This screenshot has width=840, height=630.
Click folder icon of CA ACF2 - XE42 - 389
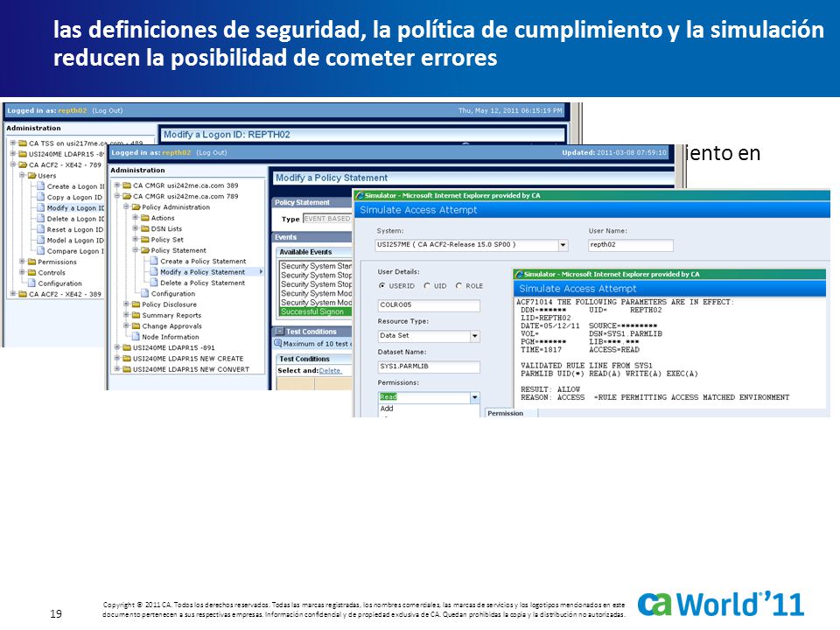click(23, 294)
